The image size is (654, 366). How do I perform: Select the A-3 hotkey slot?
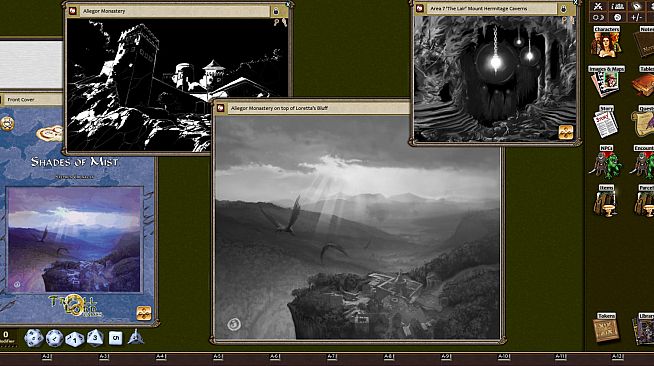104,357
